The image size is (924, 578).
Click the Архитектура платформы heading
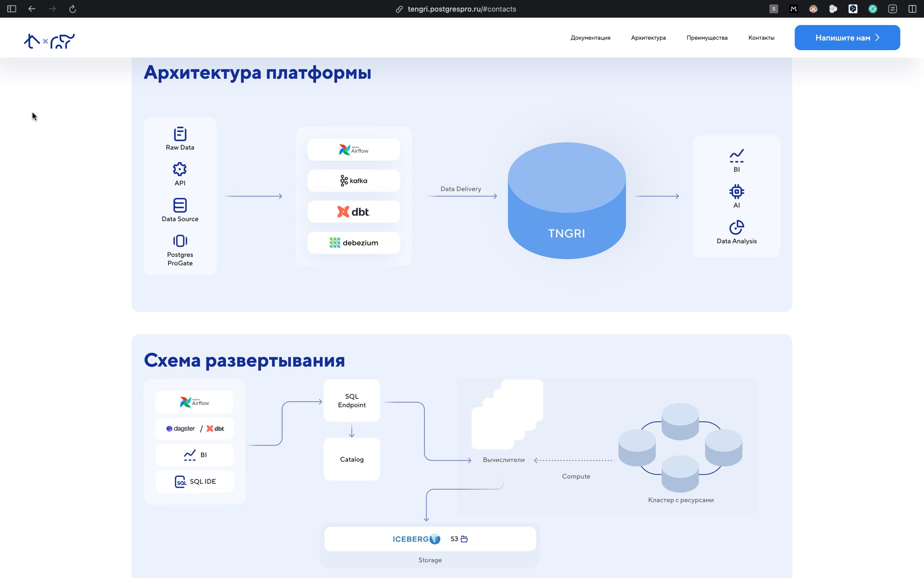[257, 72]
